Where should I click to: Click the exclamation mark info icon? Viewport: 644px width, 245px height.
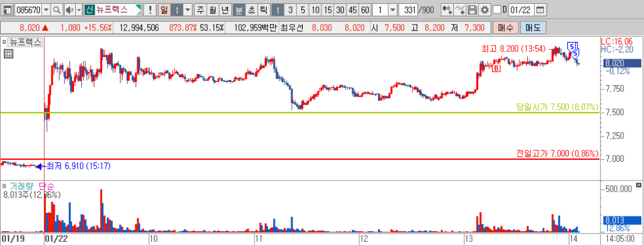point(151,9)
